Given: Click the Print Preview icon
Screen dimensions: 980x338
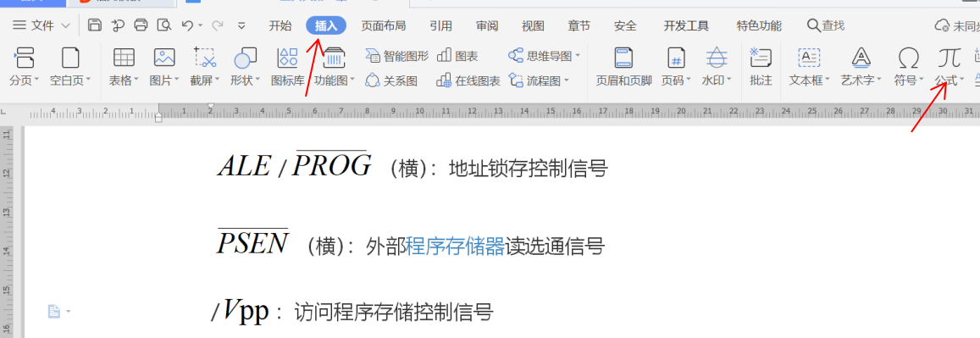Looking at the screenshot, I should coord(163,25).
